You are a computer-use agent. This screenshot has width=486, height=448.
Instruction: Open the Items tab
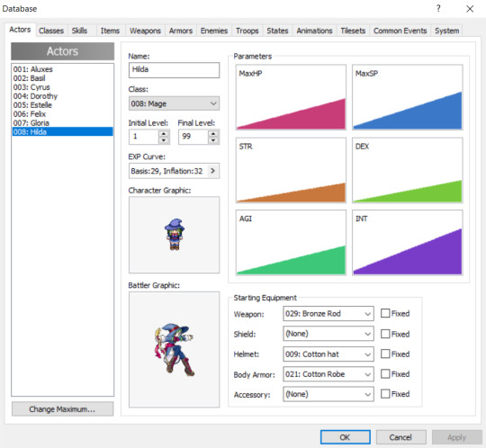click(110, 31)
